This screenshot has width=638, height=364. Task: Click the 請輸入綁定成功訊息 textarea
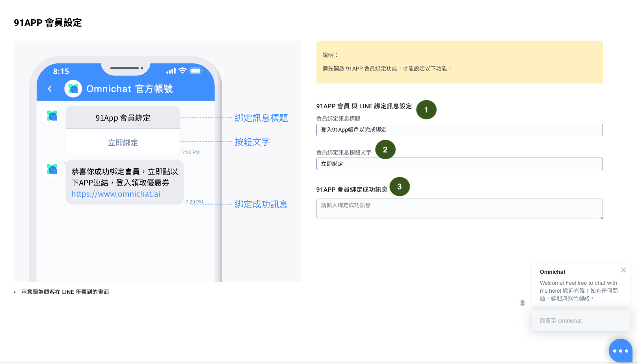(459, 209)
